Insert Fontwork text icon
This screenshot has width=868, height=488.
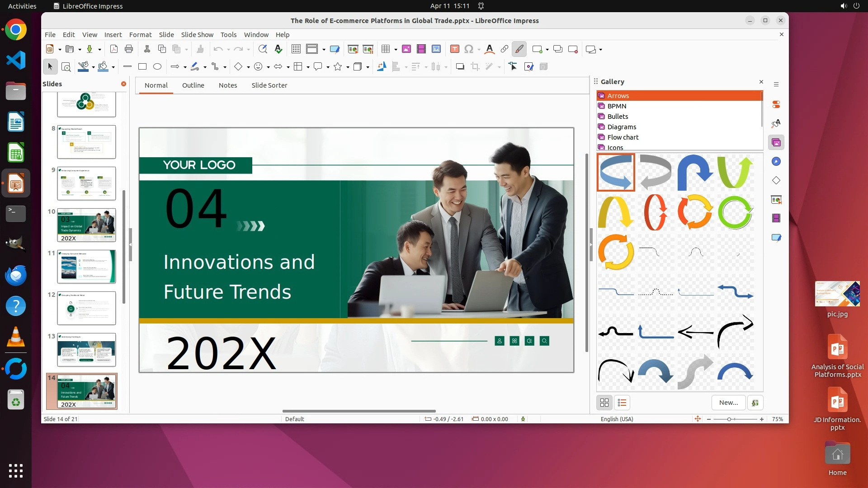coord(489,49)
